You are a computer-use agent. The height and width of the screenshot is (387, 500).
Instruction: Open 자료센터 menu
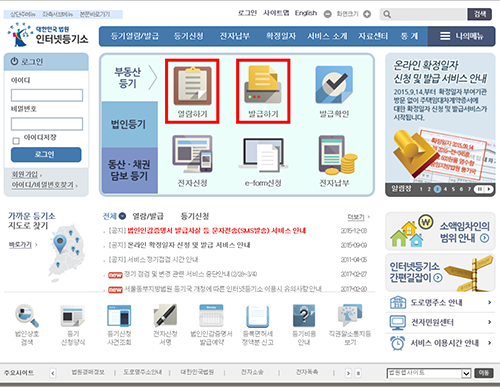[373, 36]
